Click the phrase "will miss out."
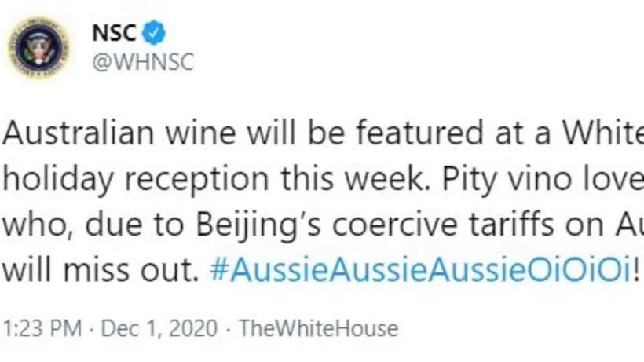Image resolution: width=644 pixels, height=362 pixels. point(101,269)
